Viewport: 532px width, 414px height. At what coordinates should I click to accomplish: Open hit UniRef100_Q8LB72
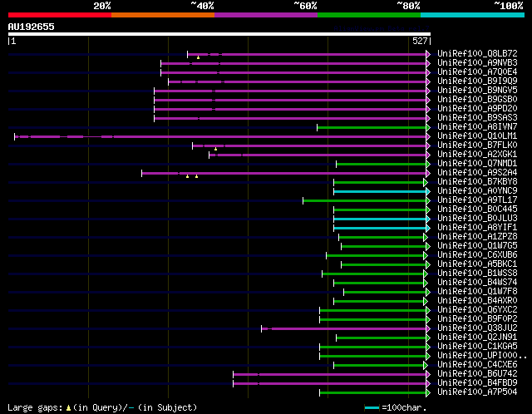coord(477,53)
